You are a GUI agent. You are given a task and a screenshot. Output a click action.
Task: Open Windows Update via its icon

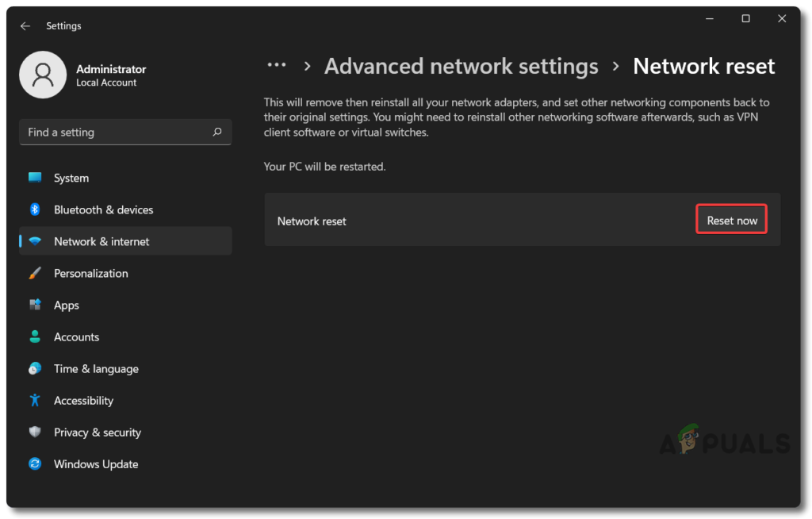[x=35, y=463]
